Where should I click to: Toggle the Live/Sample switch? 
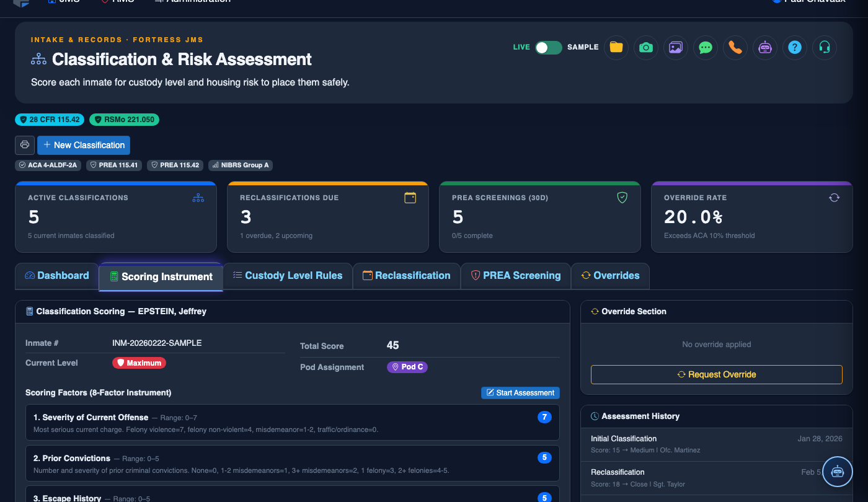(x=549, y=48)
